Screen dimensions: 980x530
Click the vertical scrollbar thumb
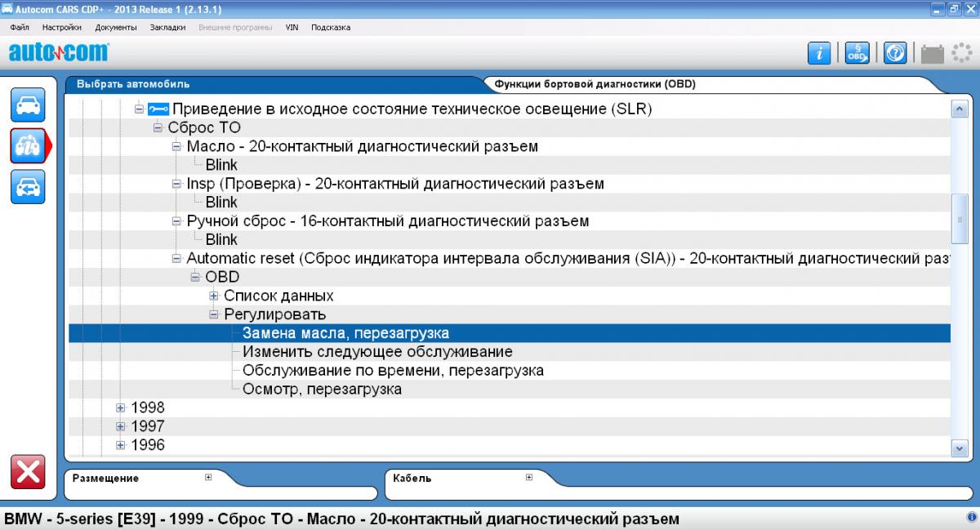click(x=960, y=219)
